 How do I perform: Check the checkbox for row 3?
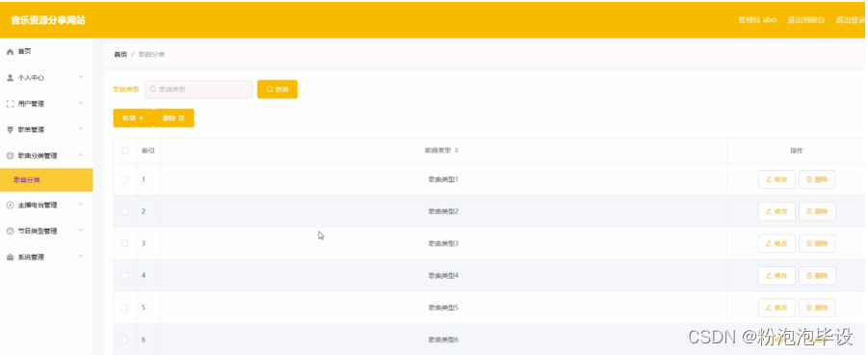pyautogui.click(x=125, y=243)
